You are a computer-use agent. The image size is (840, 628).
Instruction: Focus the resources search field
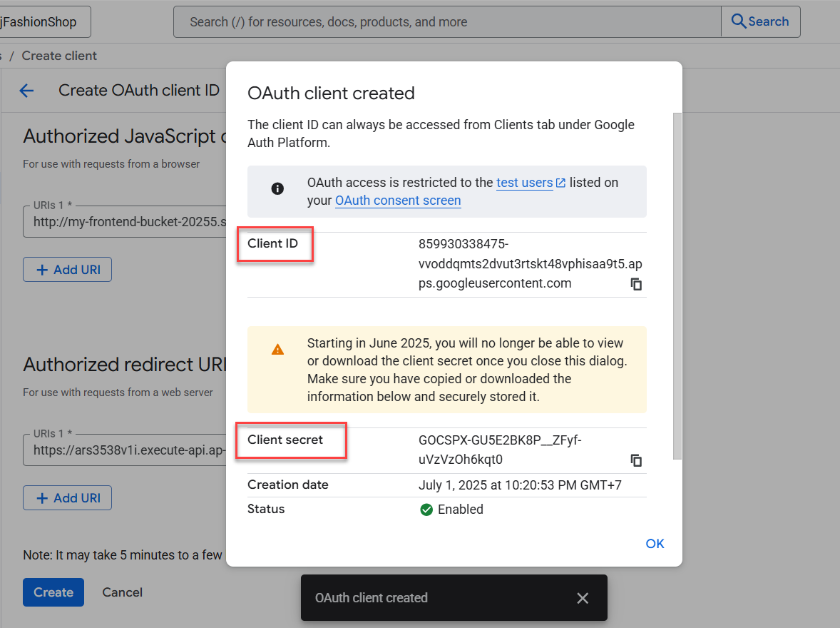(x=447, y=22)
